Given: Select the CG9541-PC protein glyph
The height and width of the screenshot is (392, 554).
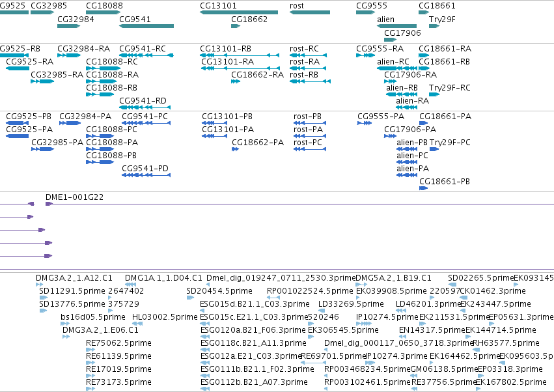Looking at the screenshot, I should [146, 123].
